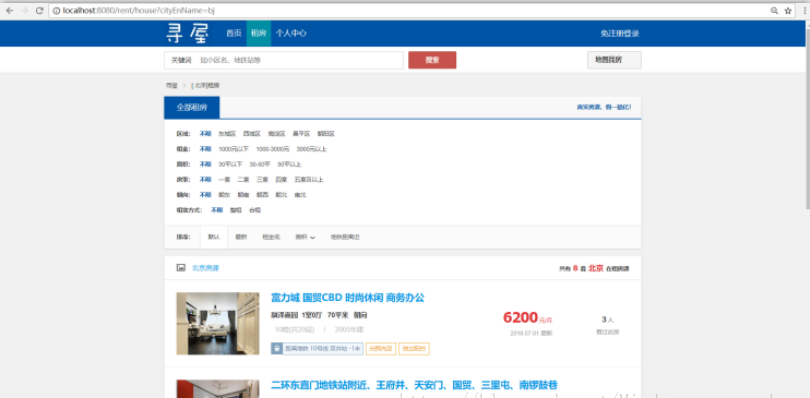
Task: Sort listings by 最新
Action: pyautogui.click(x=241, y=237)
